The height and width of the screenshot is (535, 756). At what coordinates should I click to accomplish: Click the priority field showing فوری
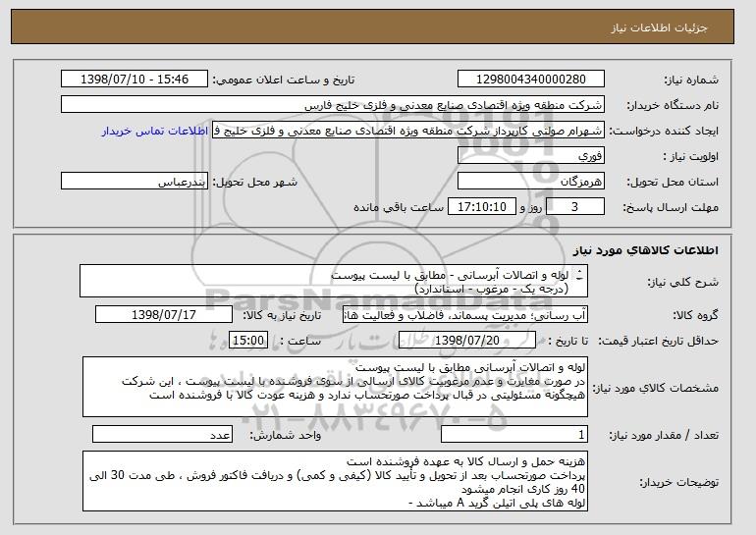click(x=531, y=156)
